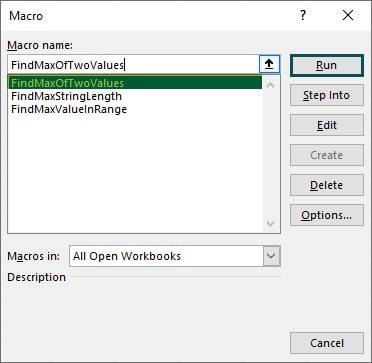372x363 pixels.
Task: Run the selected macro
Action: (x=326, y=66)
